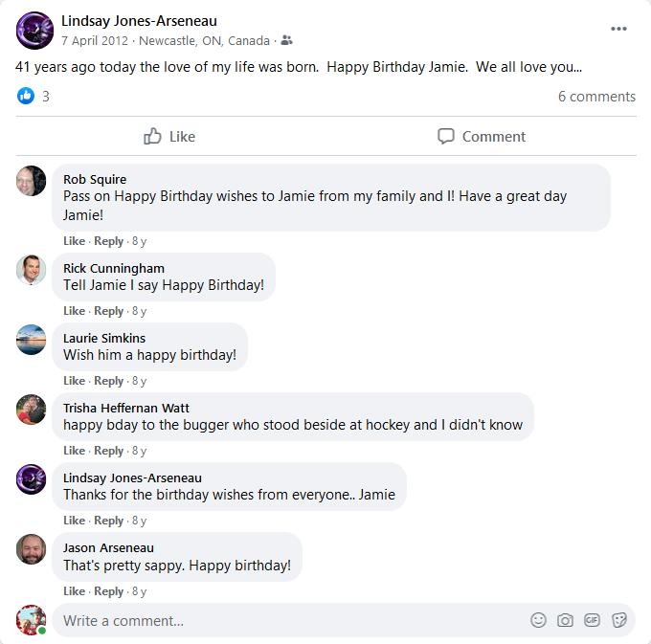Open the GIF picker icon
The height and width of the screenshot is (644, 651).
click(592, 620)
